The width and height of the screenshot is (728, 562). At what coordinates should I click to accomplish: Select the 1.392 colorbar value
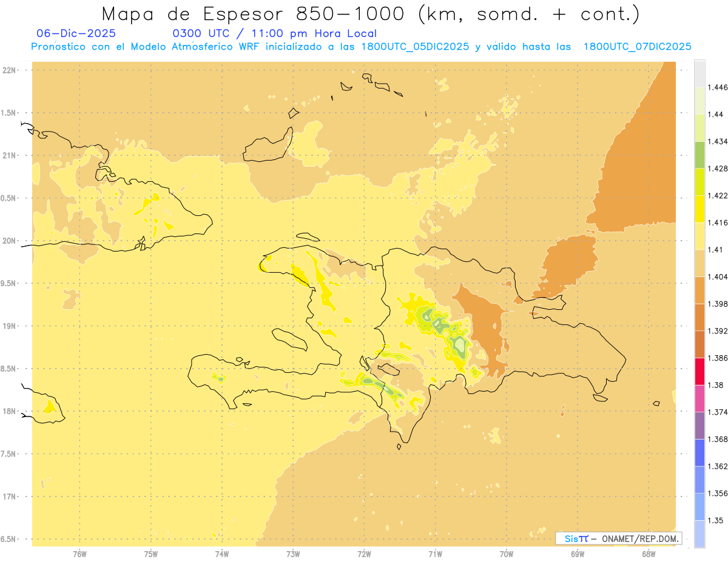(718, 331)
